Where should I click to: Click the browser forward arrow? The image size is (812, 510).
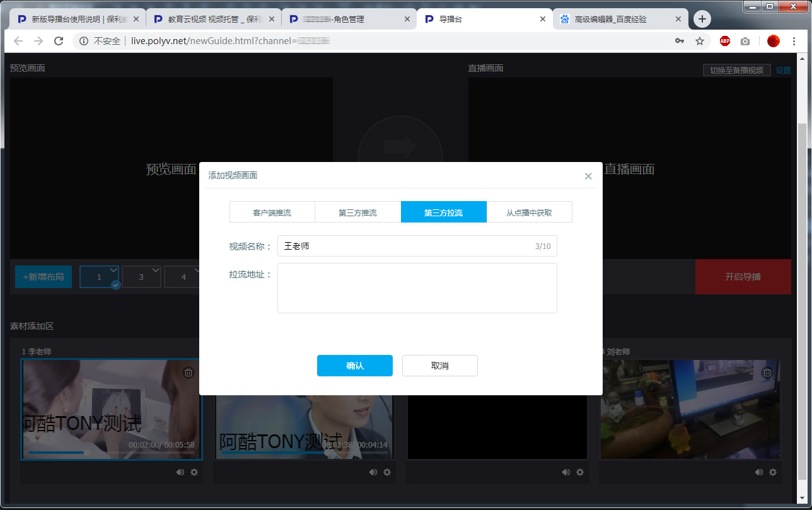click(x=38, y=41)
